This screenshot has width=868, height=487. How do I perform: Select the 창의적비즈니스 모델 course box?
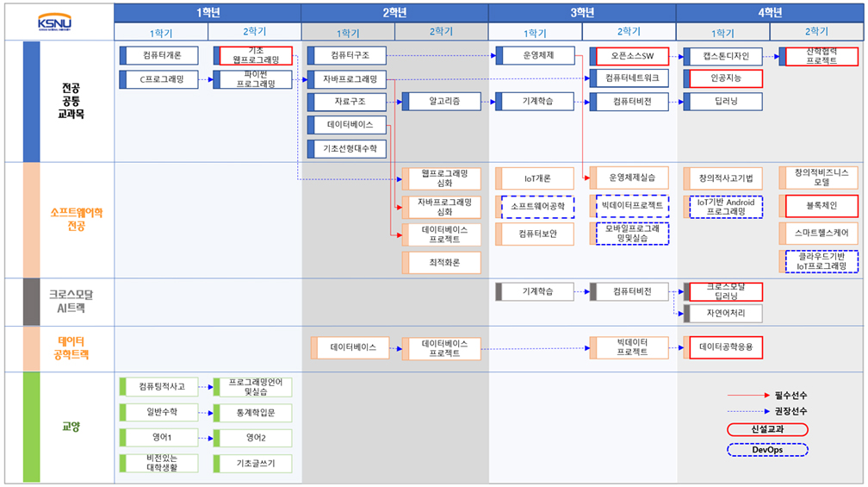[x=818, y=178]
